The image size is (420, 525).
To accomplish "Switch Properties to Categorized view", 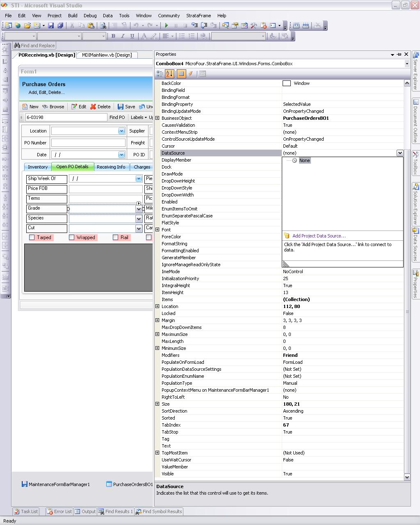I will (160, 74).
